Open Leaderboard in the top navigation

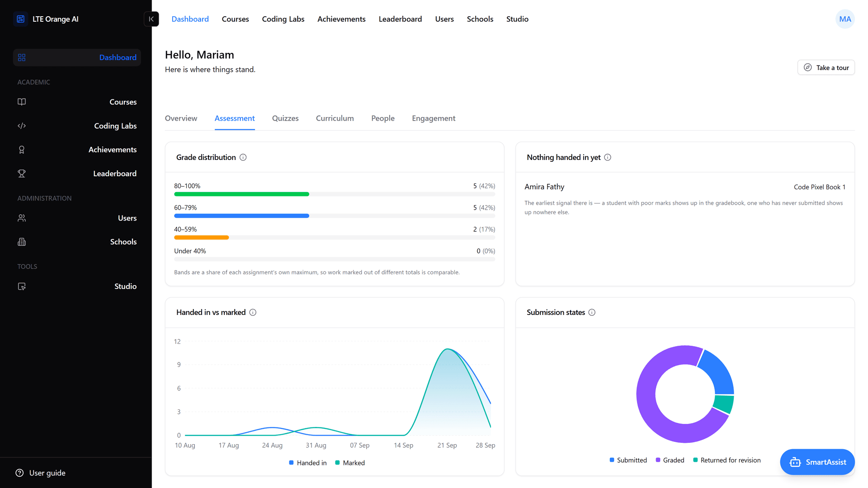click(x=400, y=19)
